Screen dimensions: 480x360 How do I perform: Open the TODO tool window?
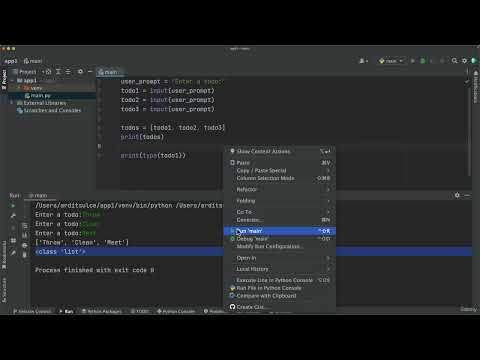140,311
